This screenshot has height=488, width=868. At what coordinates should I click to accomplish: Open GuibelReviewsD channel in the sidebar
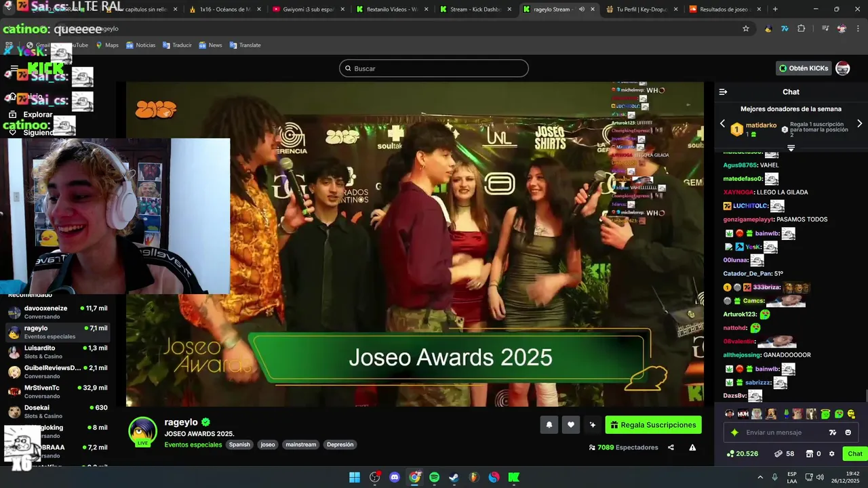(57, 371)
